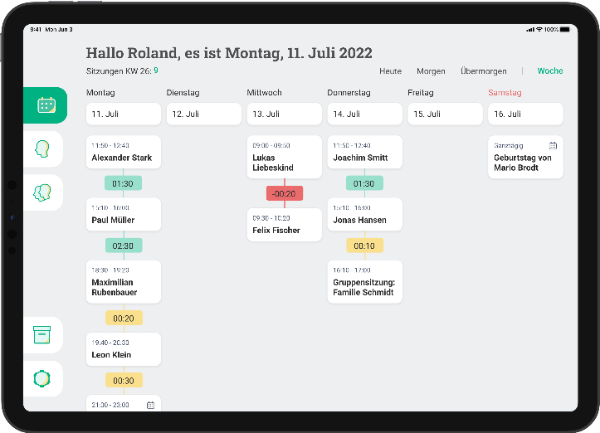Screen dimensions: 600x433
Task: Click green 02:30 break badge
Action: coord(124,246)
